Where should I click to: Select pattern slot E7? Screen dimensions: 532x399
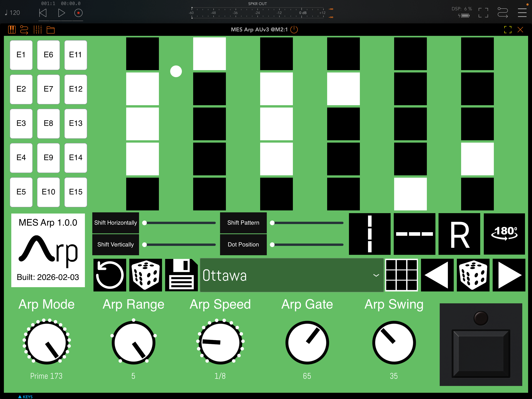click(x=48, y=89)
